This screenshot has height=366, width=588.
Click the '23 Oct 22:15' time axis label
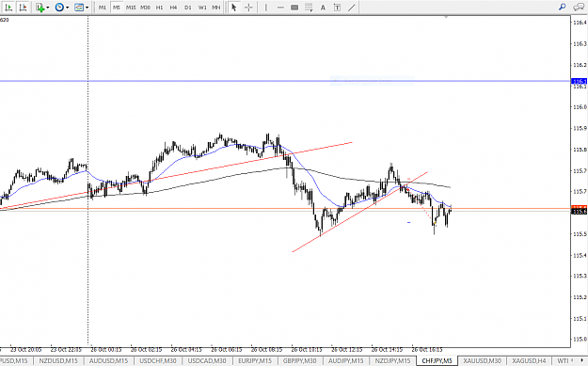point(66,349)
